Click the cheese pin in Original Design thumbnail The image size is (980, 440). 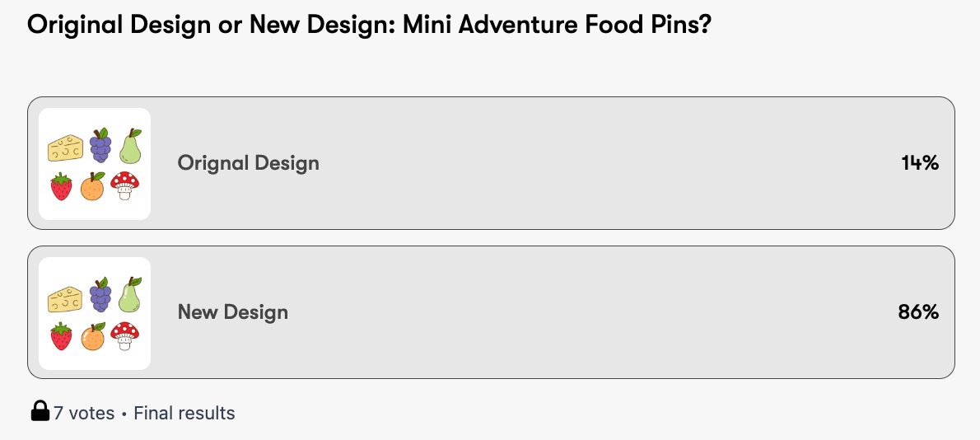click(x=65, y=147)
